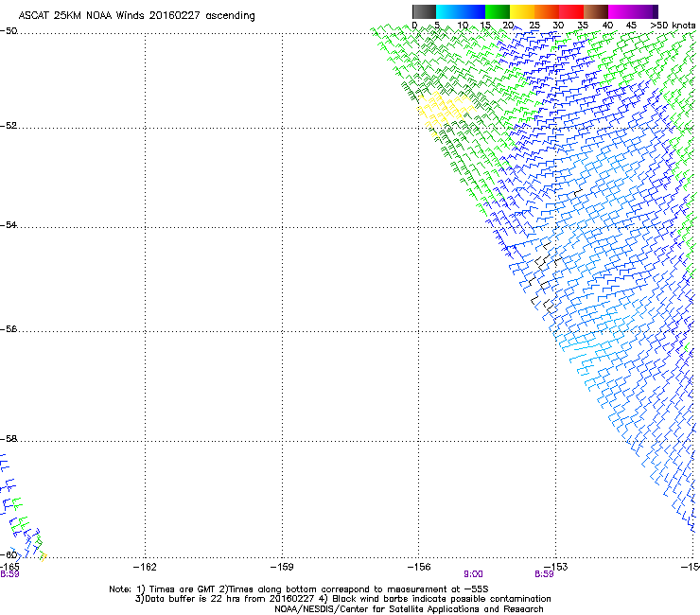Select the brown 35–40 knot color bar segment

[596, 11]
